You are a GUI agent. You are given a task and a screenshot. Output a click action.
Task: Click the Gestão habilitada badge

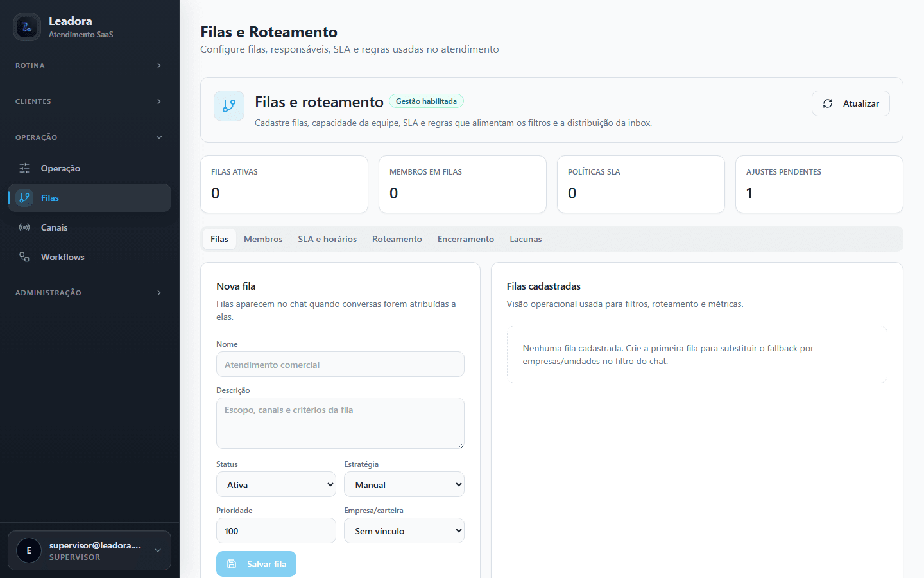click(426, 101)
